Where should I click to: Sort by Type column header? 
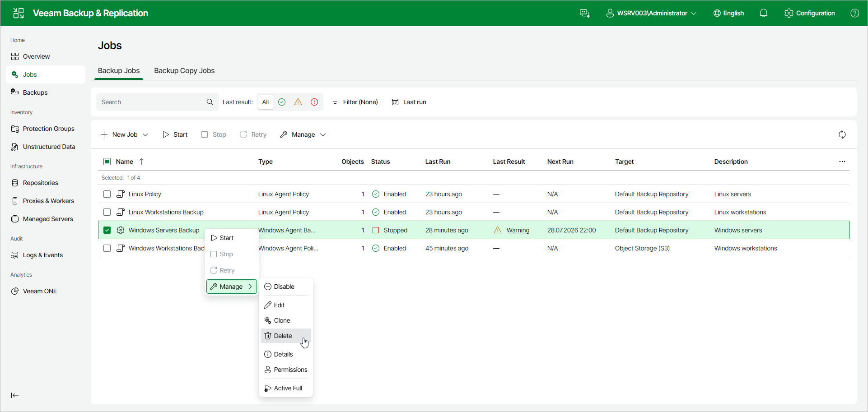pos(266,162)
